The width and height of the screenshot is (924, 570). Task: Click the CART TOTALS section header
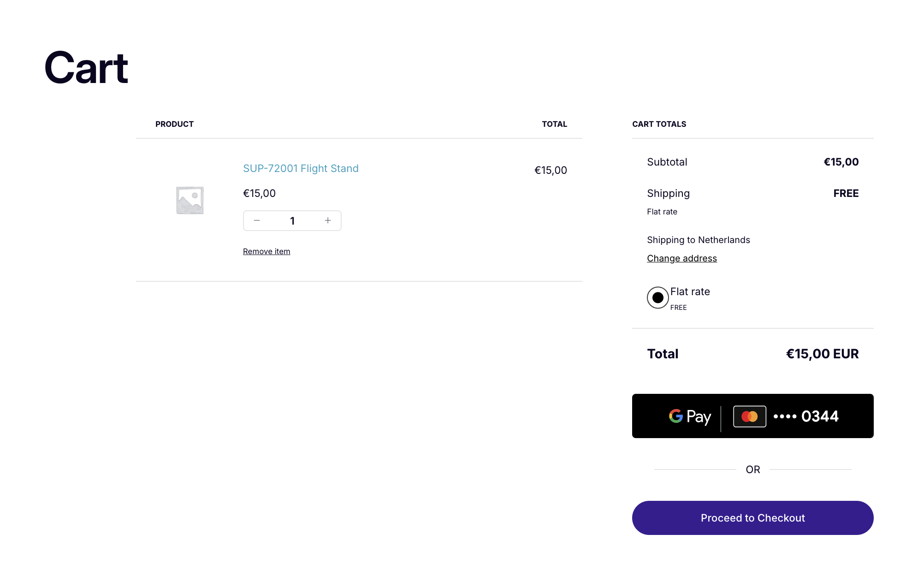[x=659, y=124]
